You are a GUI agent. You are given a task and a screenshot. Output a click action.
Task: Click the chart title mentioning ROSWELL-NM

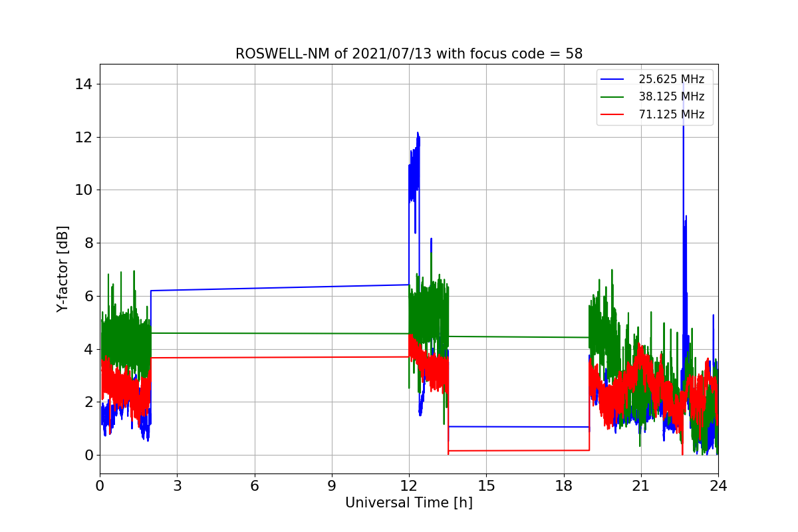tap(409, 54)
